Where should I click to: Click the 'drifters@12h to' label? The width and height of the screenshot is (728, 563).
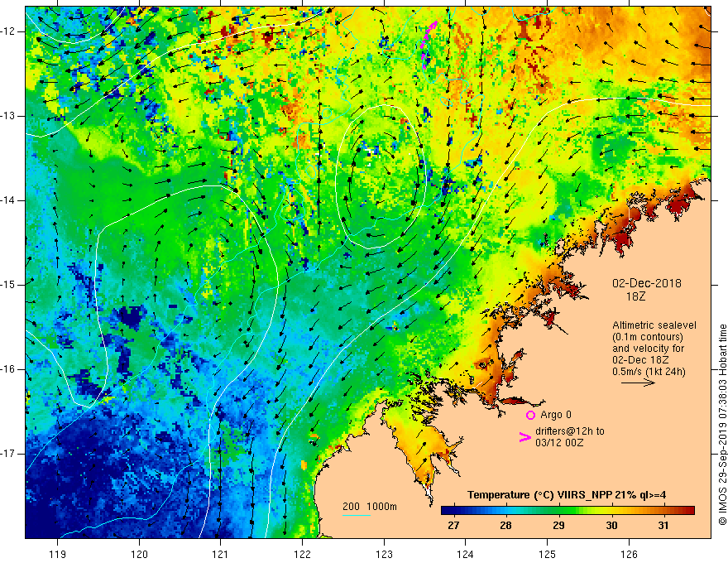[x=570, y=431]
